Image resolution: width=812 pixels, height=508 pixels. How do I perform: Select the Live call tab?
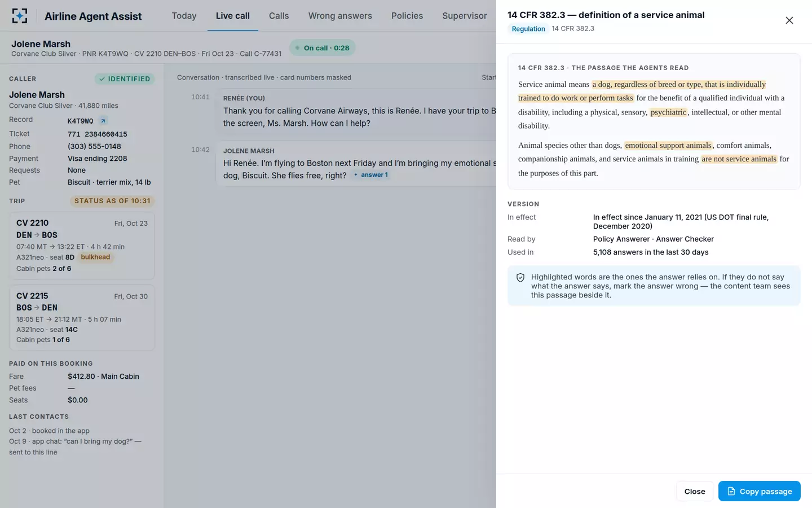tap(233, 16)
